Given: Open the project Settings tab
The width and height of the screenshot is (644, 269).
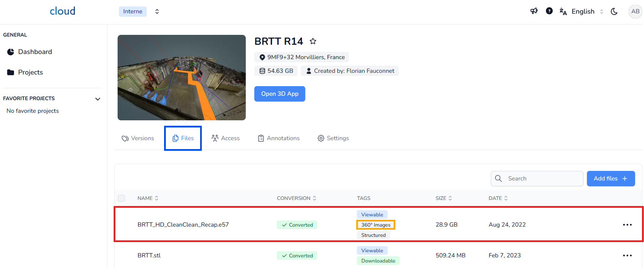Looking at the screenshot, I should (x=333, y=138).
